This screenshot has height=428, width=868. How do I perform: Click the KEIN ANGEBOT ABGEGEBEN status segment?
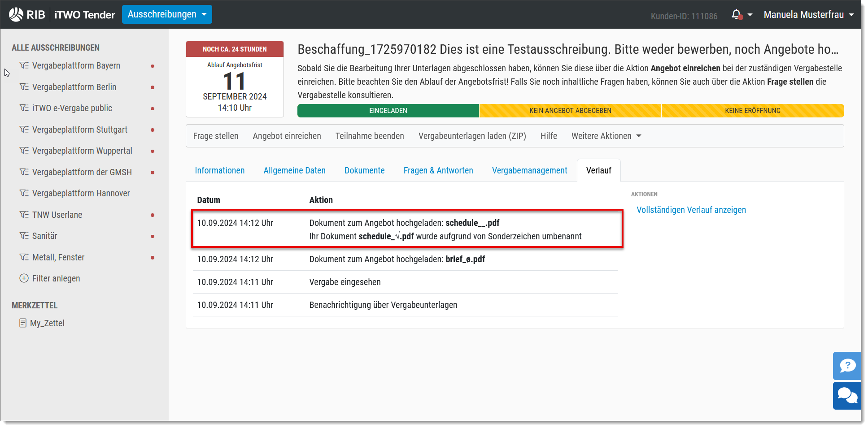pyautogui.click(x=570, y=111)
